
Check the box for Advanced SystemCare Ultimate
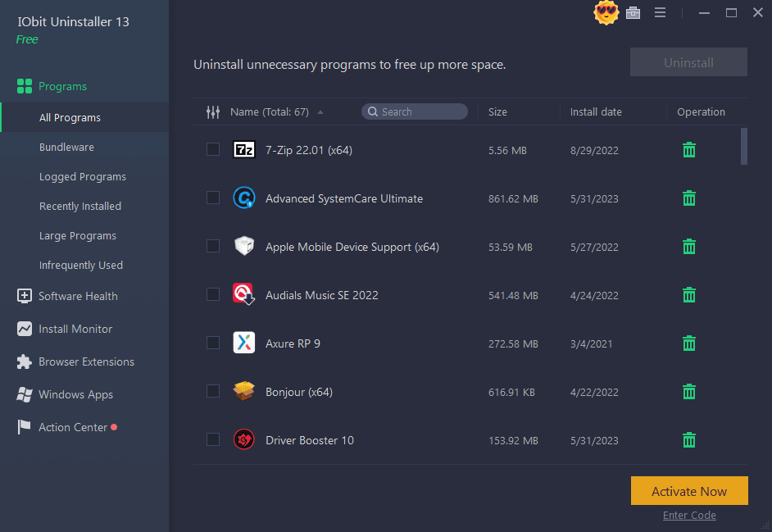point(213,198)
